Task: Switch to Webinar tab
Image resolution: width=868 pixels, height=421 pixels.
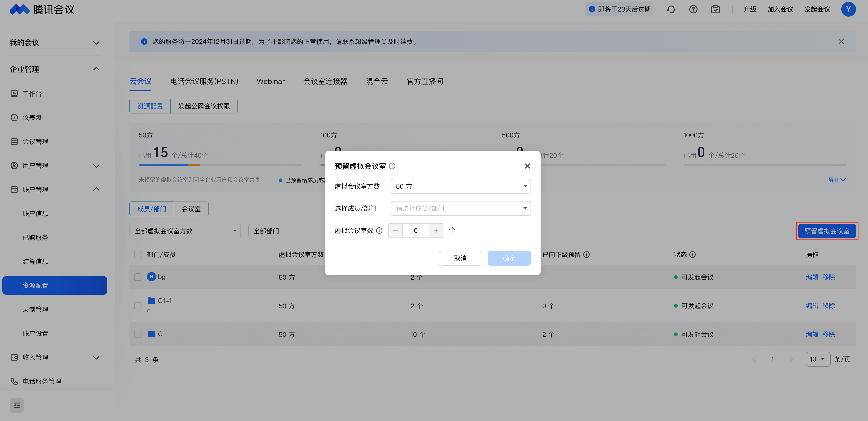Action: tap(271, 81)
